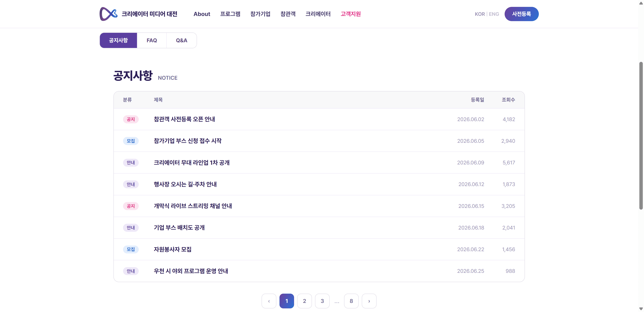Screen dimensions: 644x312
Task: Open notice 기업 부스 배치도 공개
Action: click(319, 228)
